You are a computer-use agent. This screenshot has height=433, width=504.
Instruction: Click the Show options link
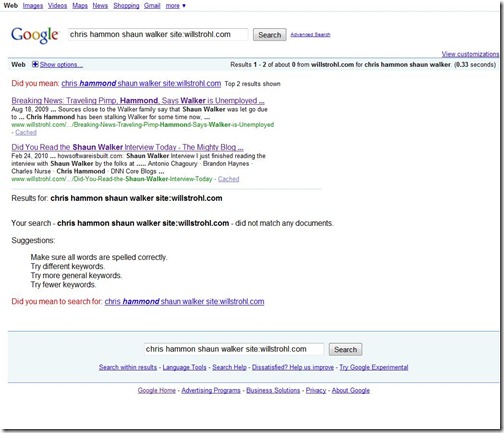click(x=61, y=65)
